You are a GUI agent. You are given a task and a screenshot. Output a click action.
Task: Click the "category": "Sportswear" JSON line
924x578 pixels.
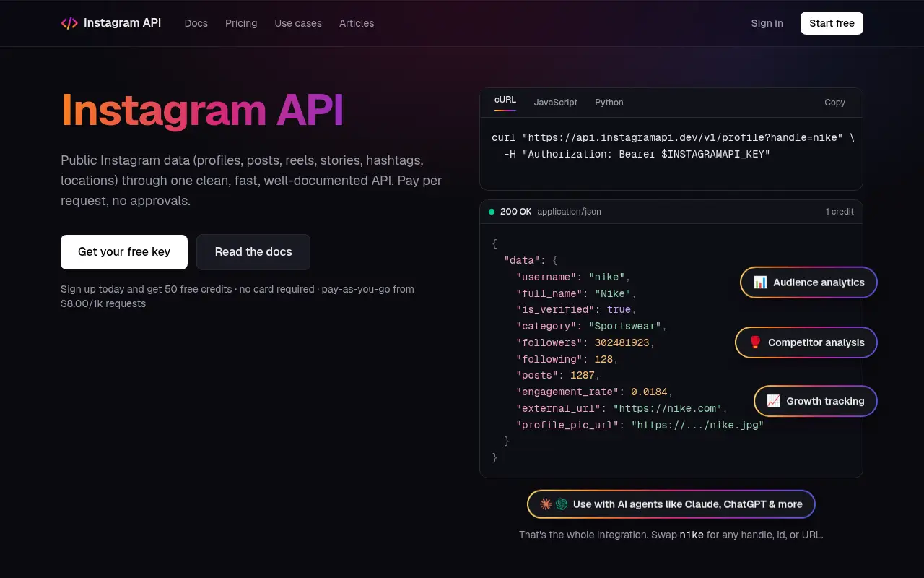[x=591, y=326]
